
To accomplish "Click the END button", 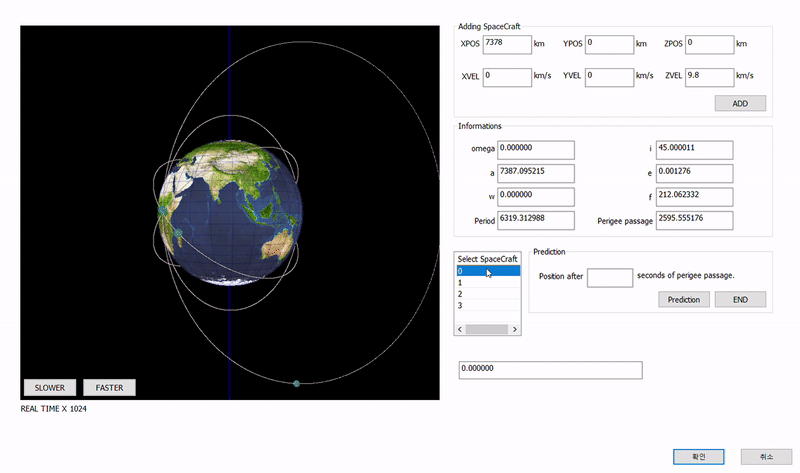I will click(740, 299).
